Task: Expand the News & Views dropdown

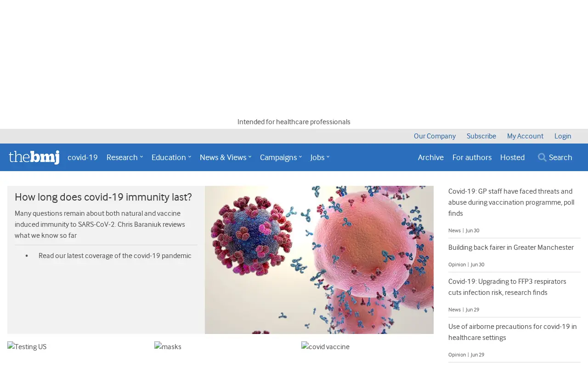Action: pyautogui.click(x=226, y=157)
